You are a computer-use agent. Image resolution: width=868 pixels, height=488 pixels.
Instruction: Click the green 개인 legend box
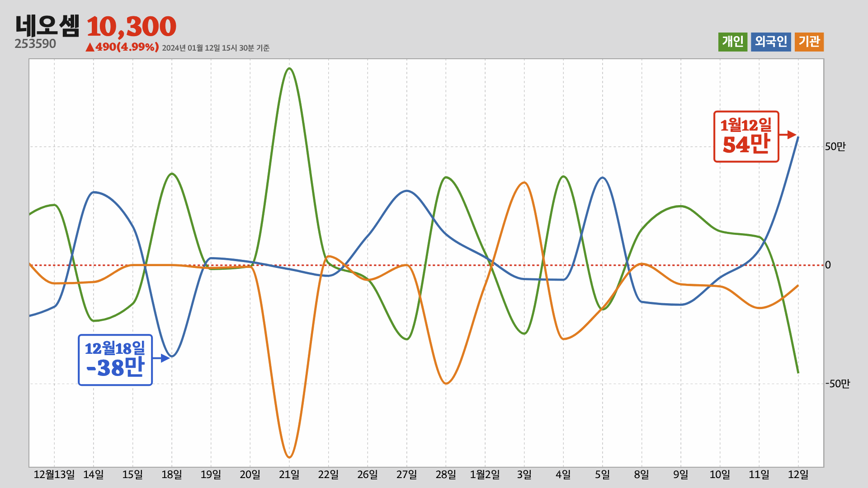click(732, 42)
